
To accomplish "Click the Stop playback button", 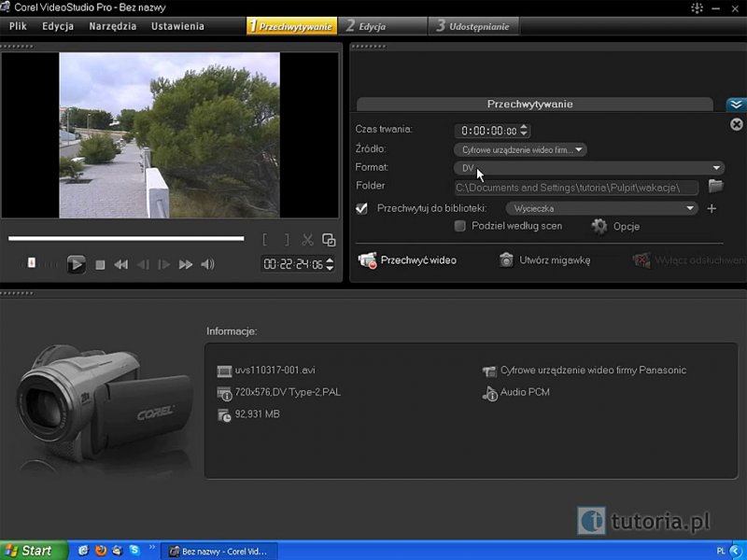I will coord(101,265).
